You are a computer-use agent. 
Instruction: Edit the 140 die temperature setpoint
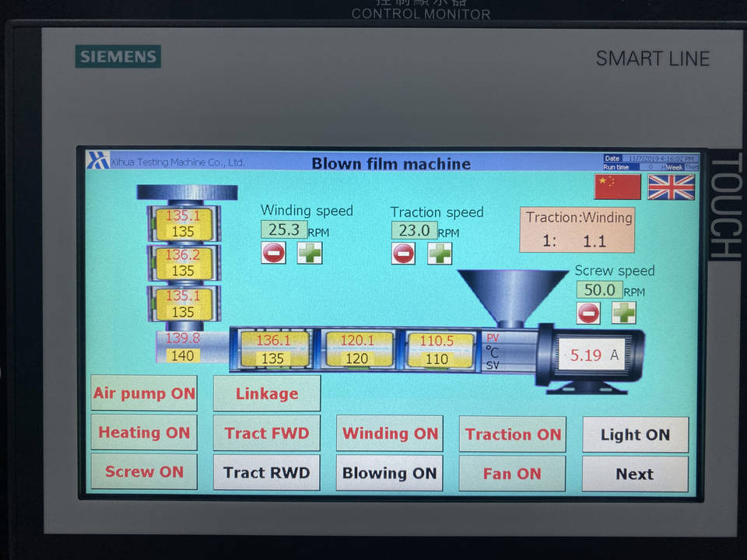pos(182,355)
